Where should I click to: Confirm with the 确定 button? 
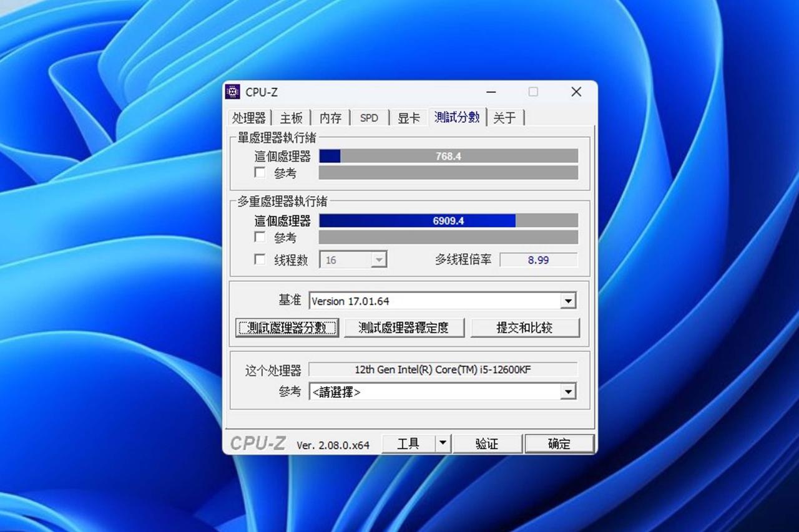click(x=559, y=443)
